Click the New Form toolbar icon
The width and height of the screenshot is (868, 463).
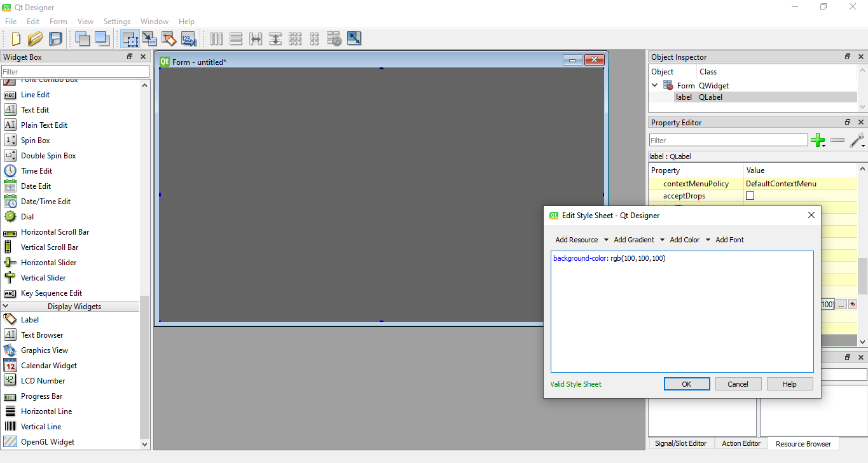pyautogui.click(x=16, y=39)
